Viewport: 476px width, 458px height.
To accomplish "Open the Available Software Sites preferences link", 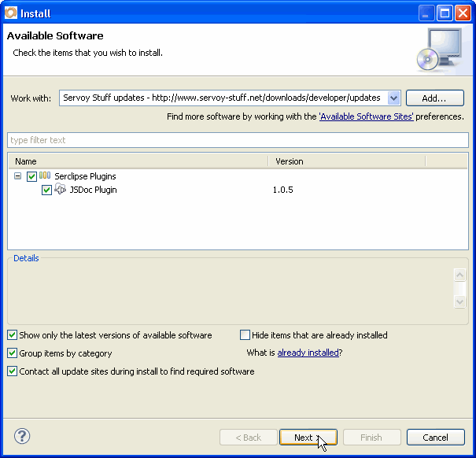I will (366, 116).
